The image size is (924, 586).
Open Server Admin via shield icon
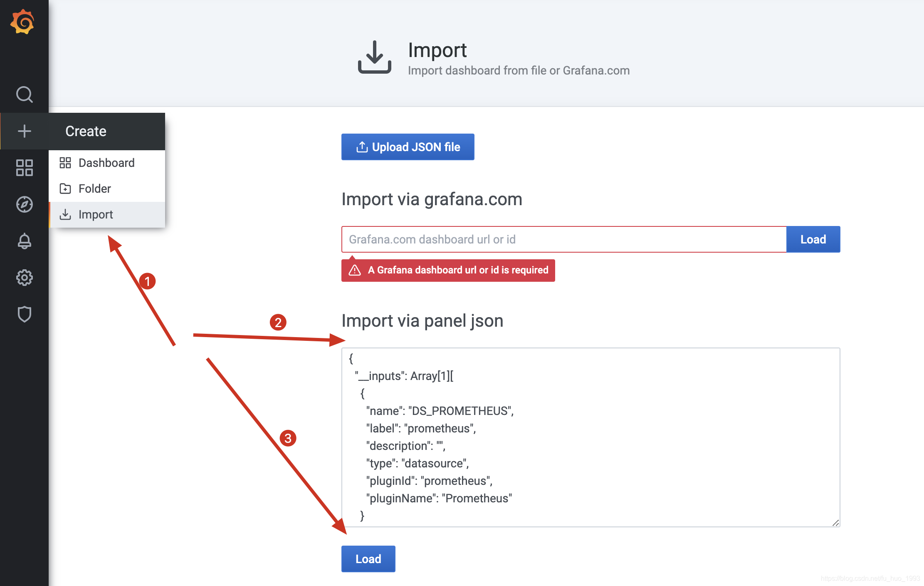[24, 314]
